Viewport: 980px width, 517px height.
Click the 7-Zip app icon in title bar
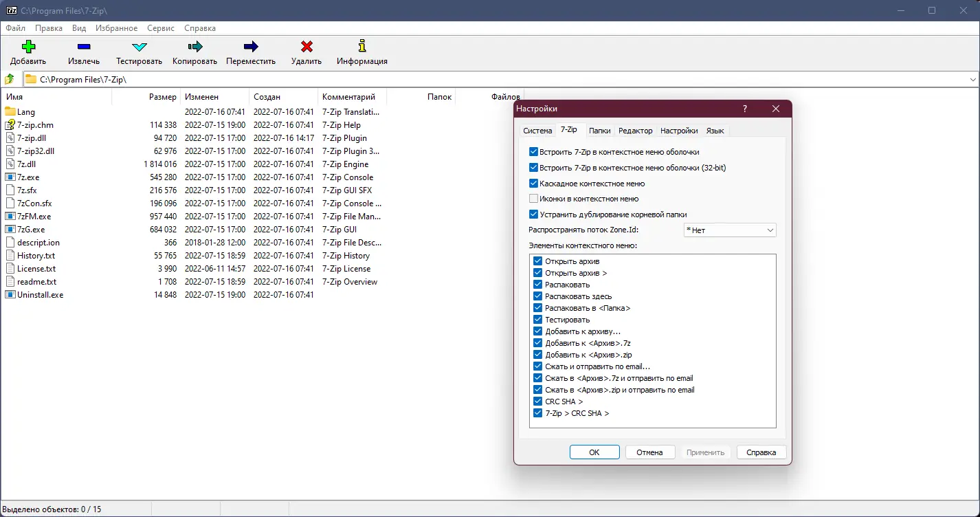pos(11,10)
